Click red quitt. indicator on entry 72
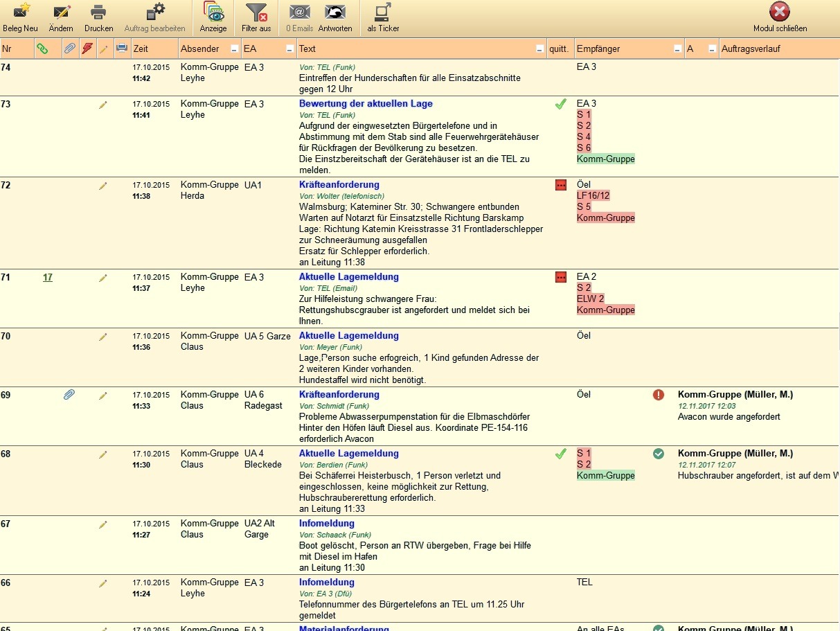The image size is (840, 631). click(560, 186)
